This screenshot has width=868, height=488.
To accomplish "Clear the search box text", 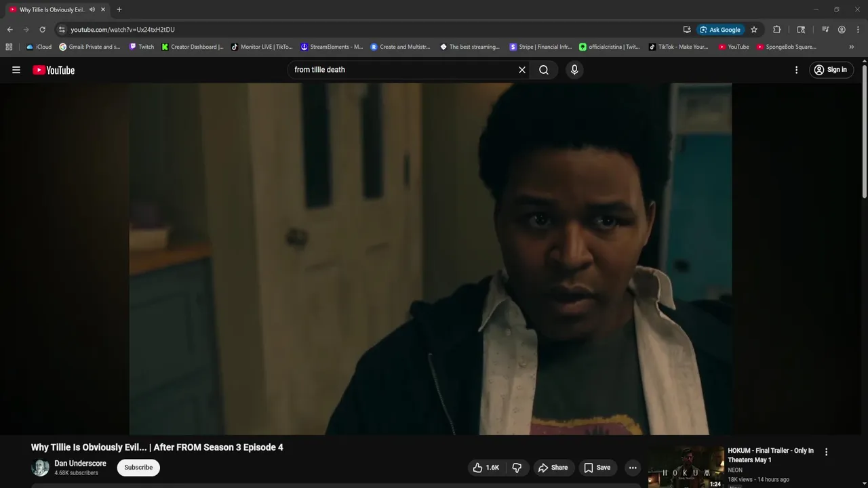I will click(x=522, y=70).
